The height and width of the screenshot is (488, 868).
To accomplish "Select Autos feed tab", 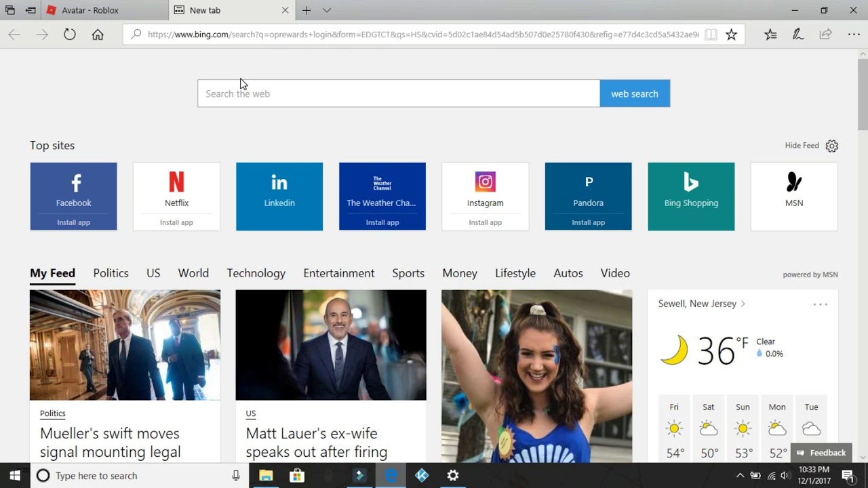I will point(568,273).
